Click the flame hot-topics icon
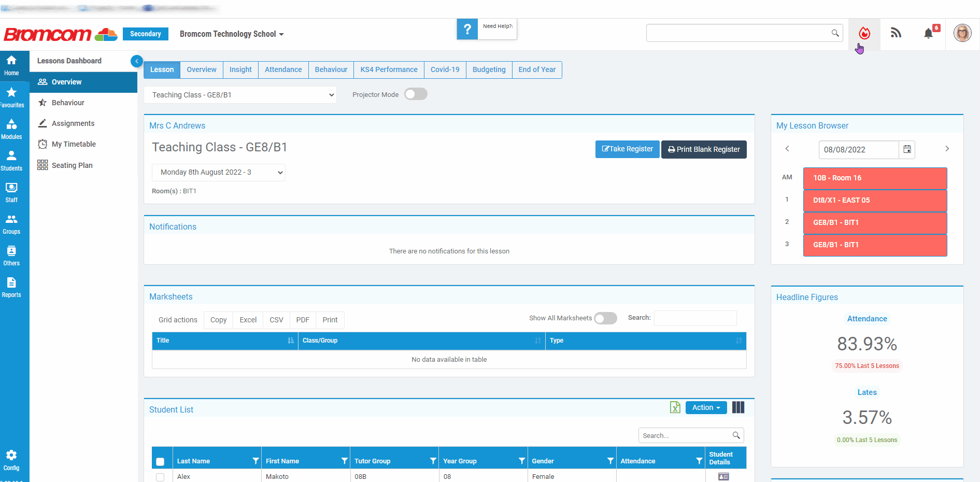 pos(864,34)
